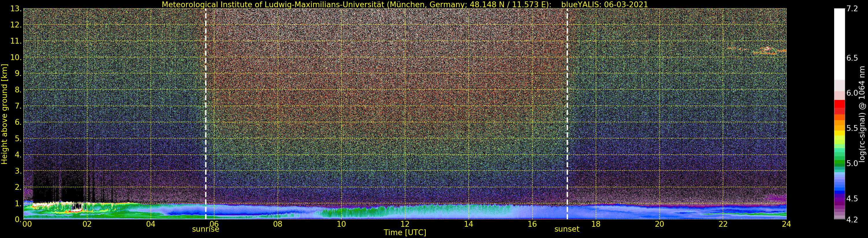
Task: Click the '24' tick on the time axis
Action: pyautogui.click(x=786, y=224)
